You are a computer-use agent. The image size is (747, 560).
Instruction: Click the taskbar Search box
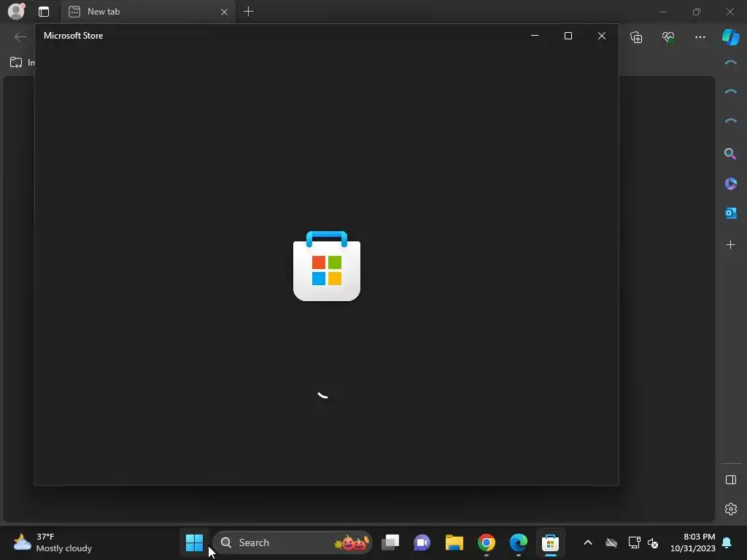coord(292,542)
